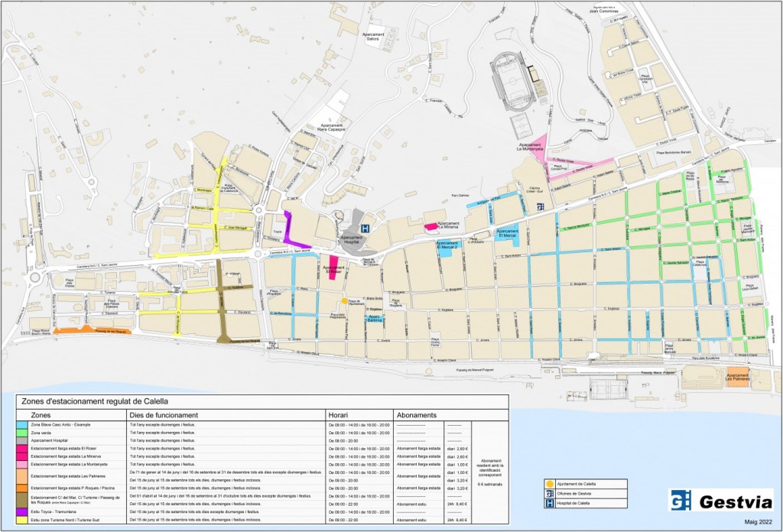Click the Gestvia logo at bottom right
This screenshot has width=783, height=532.
coord(719,501)
